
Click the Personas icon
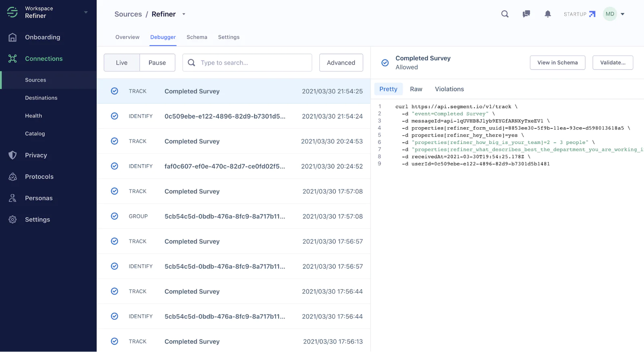point(12,198)
